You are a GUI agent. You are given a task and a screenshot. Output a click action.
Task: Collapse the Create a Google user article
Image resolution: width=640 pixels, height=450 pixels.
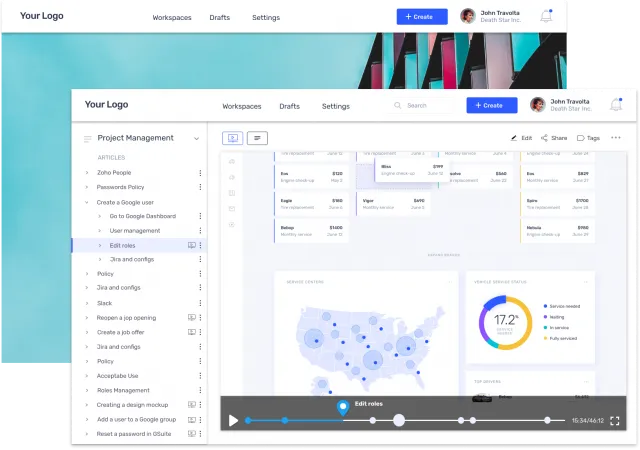87,202
